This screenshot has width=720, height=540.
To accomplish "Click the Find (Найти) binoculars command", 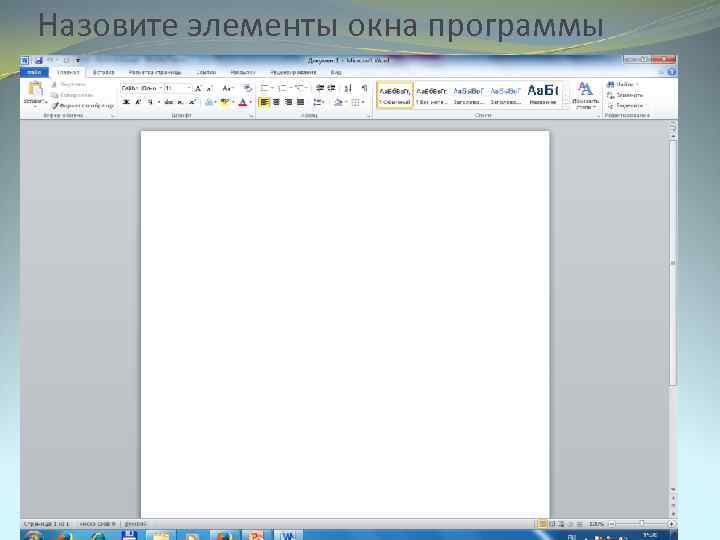I will 623,84.
